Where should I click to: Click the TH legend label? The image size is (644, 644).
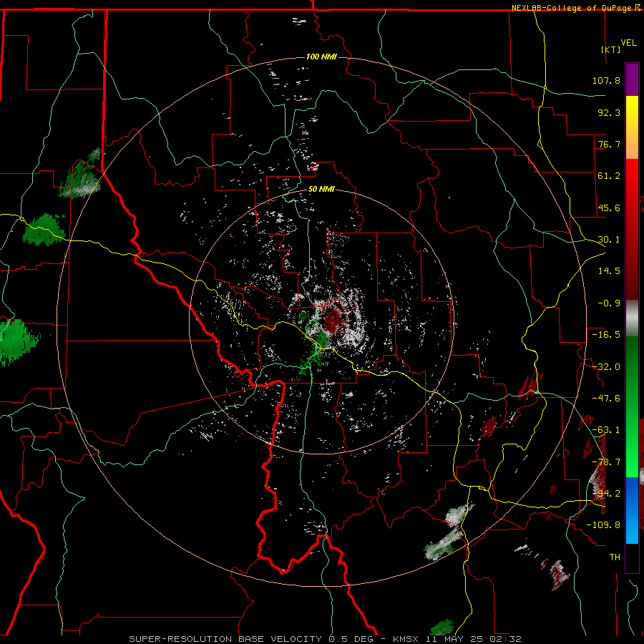(x=615, y=557)
